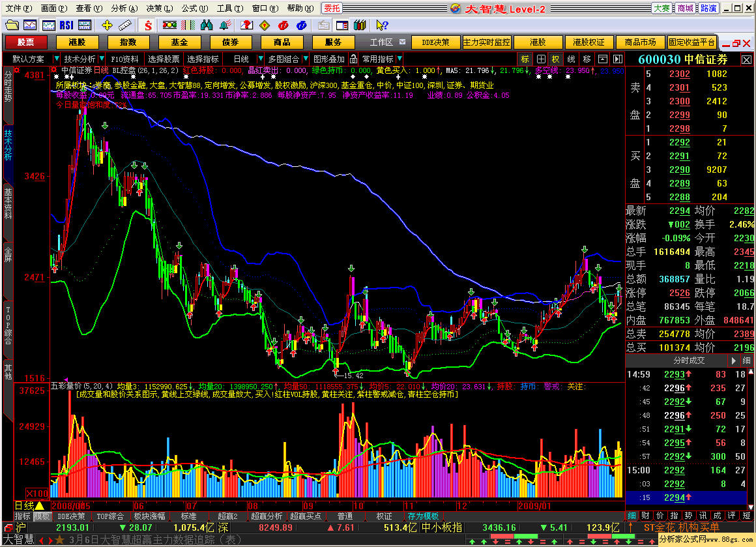The height and width of the screenshot is (547, 756).
Task: Open the alarm bell alert icon
Action: coord(225,25)
